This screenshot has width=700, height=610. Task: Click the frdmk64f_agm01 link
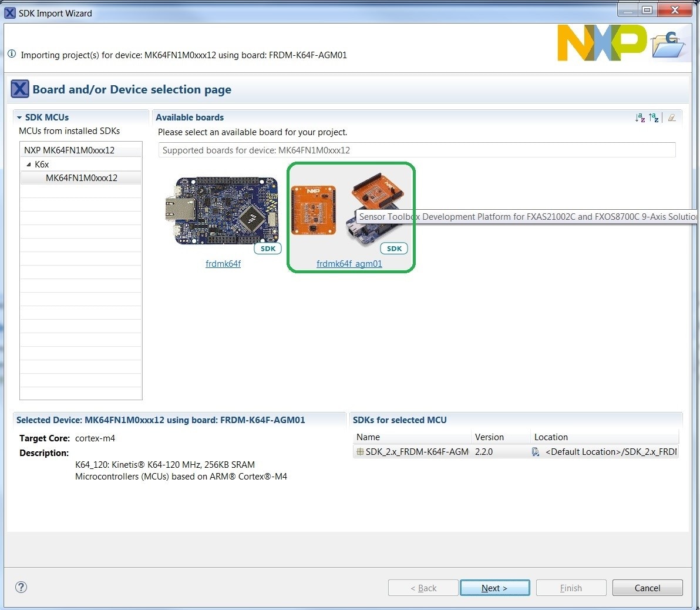point(349,264)
